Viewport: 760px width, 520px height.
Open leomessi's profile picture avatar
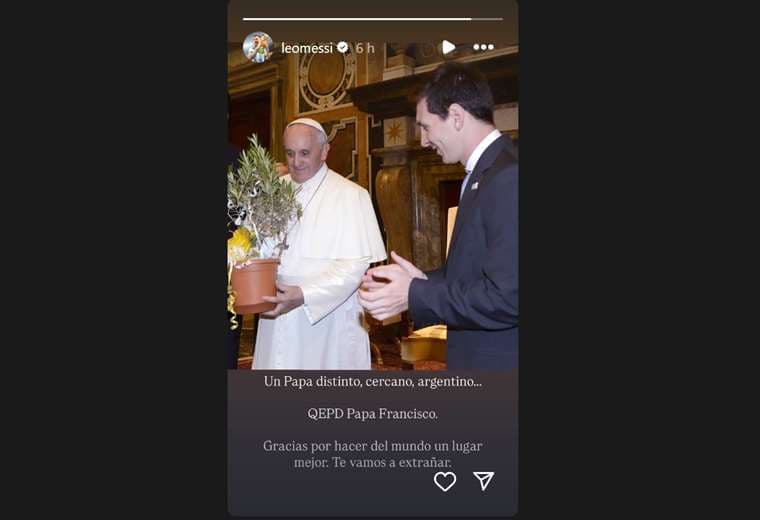click(x=257, y=47)
